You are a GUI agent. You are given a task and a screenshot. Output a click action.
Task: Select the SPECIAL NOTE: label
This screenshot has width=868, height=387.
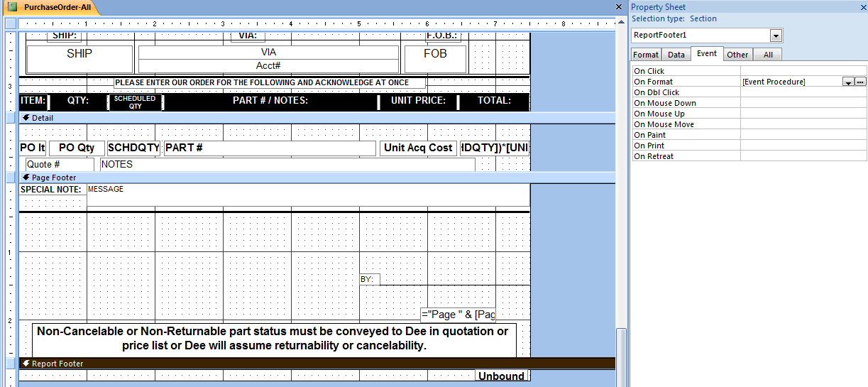click(53, 190)
